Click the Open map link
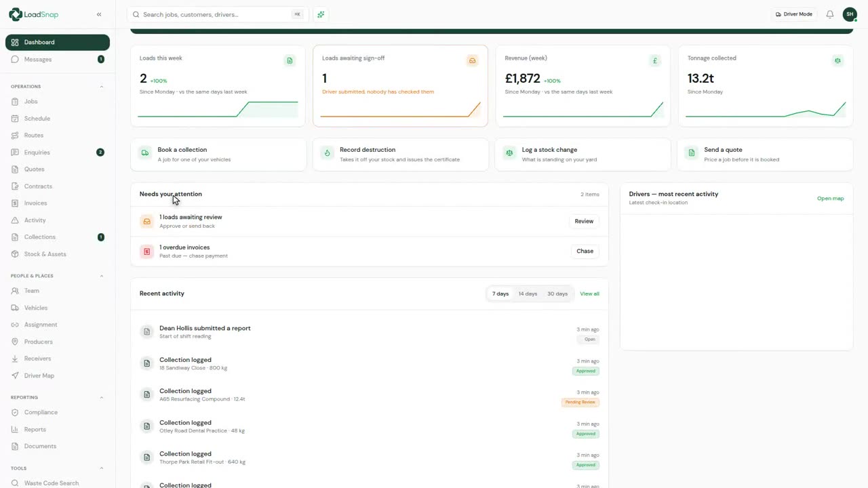Viewport: 868px width, 488px height. (x=830, y=199)
